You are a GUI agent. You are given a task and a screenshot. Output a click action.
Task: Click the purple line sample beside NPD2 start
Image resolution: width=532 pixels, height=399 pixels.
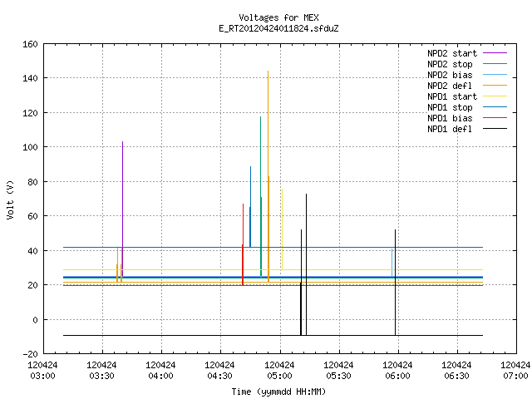click(495, 53)
